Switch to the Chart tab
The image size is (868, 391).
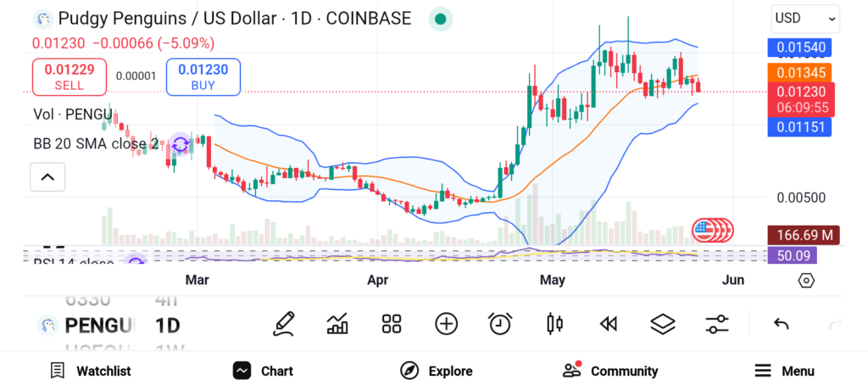[263, 371]
